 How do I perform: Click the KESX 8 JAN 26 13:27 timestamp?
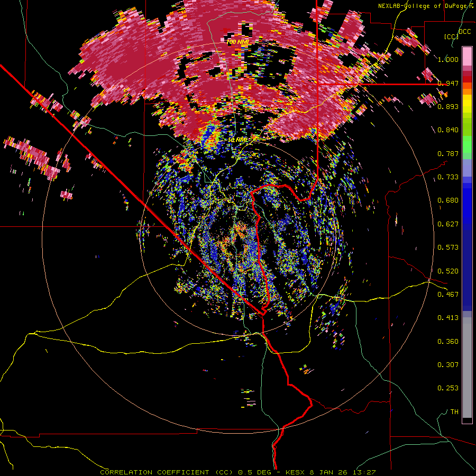coord(331,472)
